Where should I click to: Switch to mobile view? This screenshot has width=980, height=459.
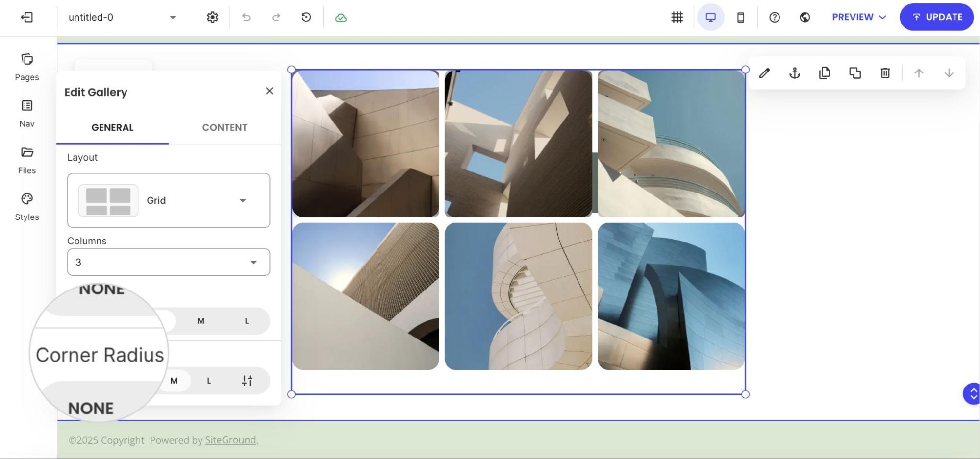(741, 17)
